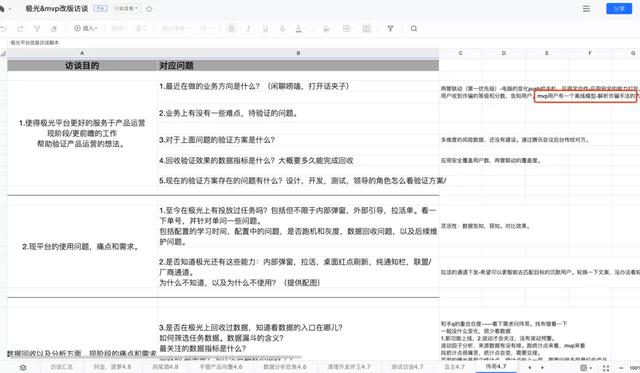
Task: Click the blue share button
Action: (619, 9)
